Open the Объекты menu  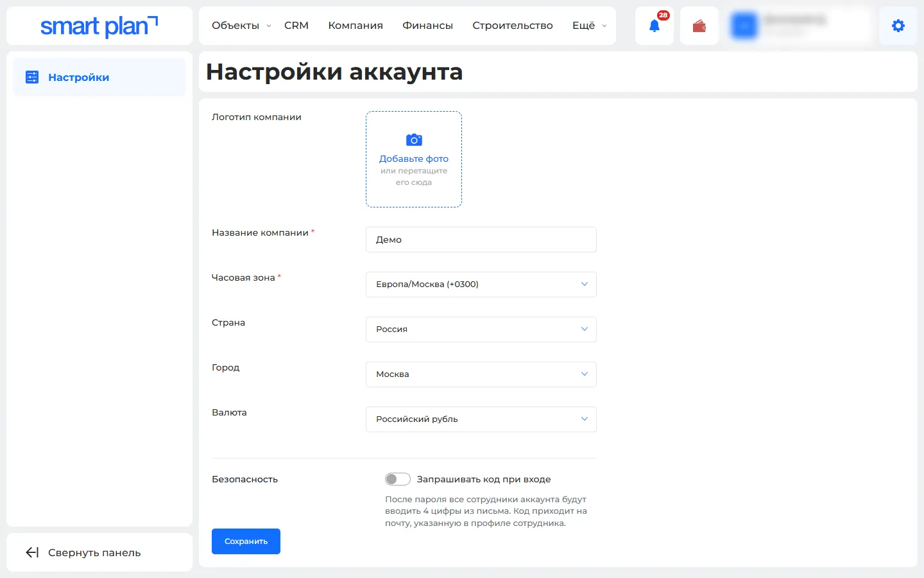coord(235,26)
